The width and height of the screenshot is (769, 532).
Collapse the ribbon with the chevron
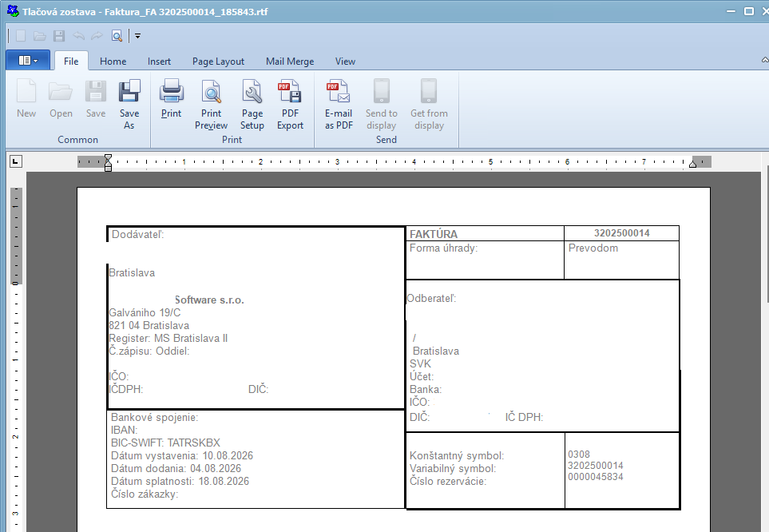tap(765, 60)
